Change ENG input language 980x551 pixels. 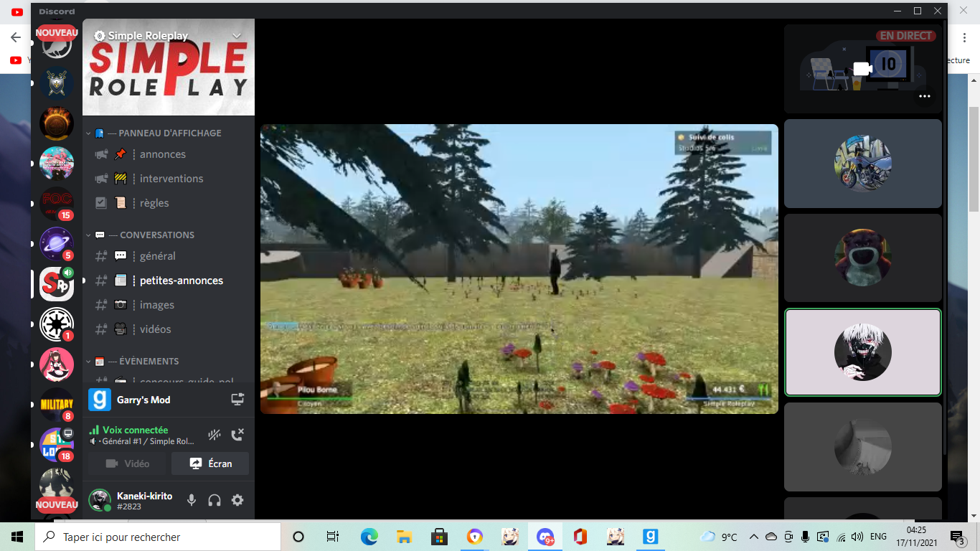click(x=878, y=537)
